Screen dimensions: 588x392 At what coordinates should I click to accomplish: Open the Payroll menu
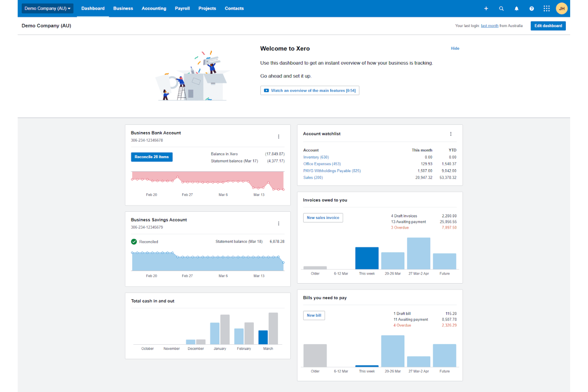(182, 8)
